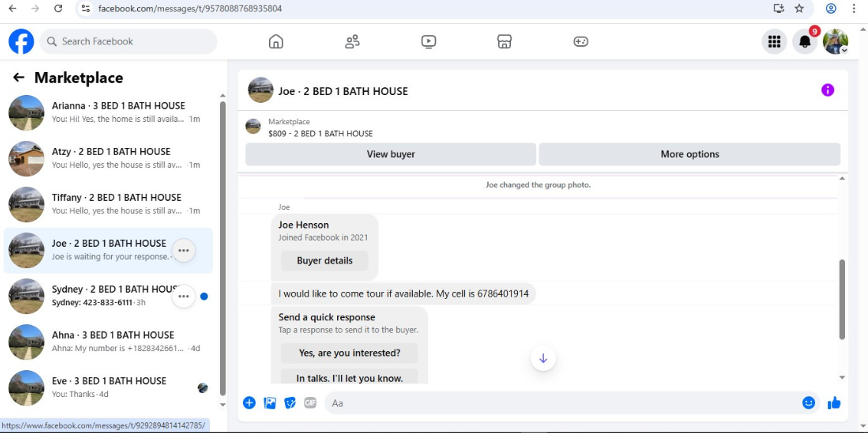Click View buyer button
The width and height of the screenshot is (868, 433).
(391, 154)
